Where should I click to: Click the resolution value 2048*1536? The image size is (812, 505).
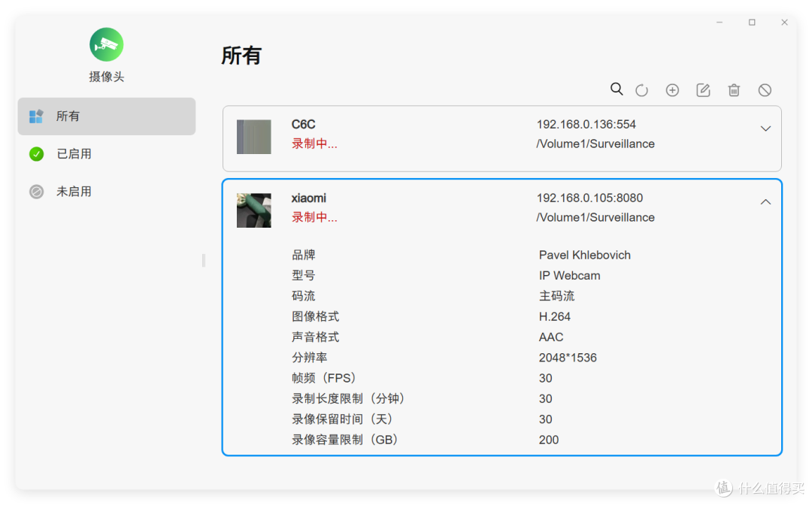568,358
